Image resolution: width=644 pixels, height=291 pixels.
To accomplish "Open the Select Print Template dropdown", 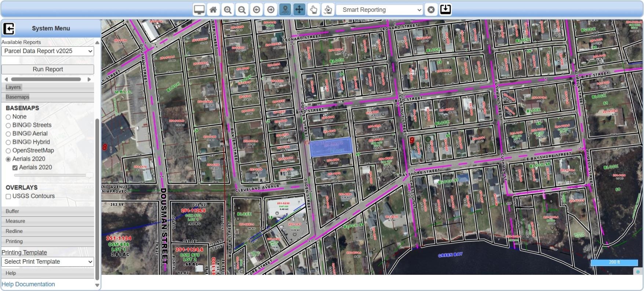I will tap(48, 262).
